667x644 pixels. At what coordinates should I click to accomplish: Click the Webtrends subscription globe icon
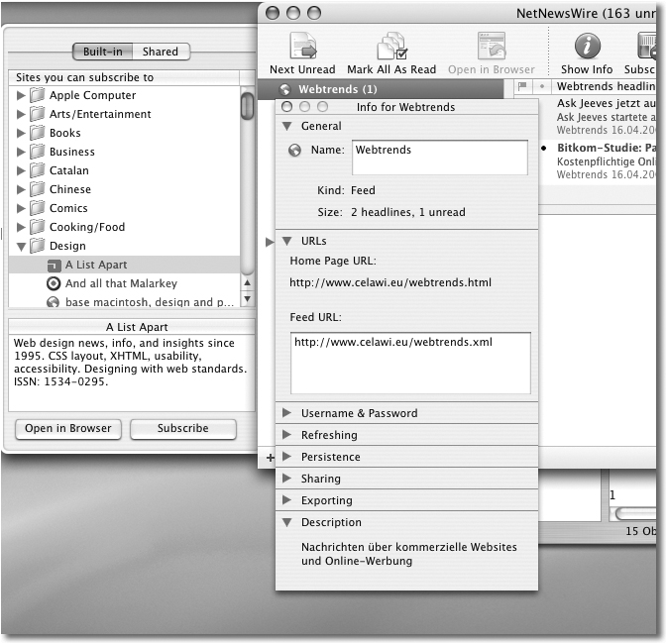click(284, 89)
